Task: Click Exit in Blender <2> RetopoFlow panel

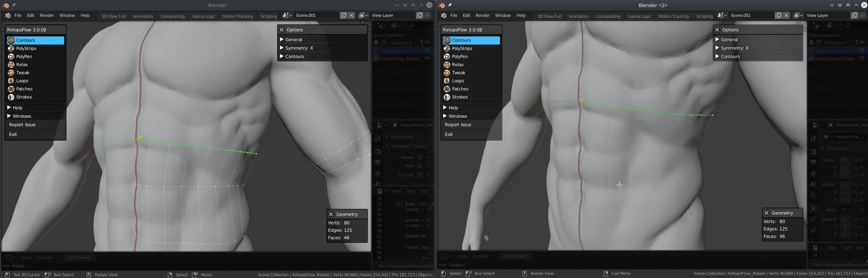Action: [471, 134]
